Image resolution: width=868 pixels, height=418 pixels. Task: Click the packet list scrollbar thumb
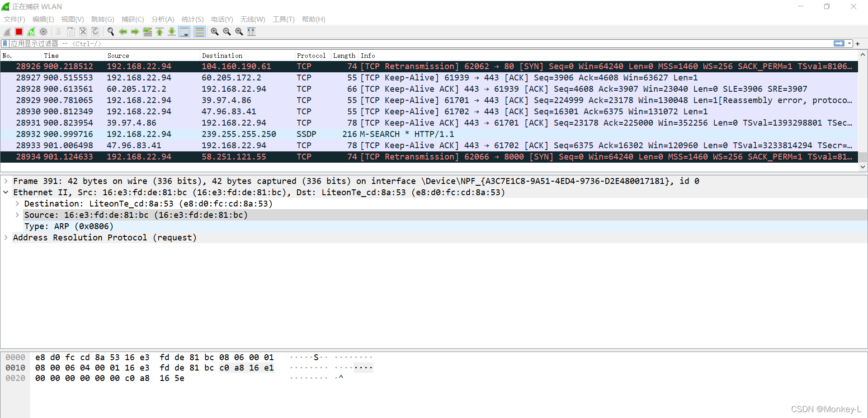pos(863,157)
